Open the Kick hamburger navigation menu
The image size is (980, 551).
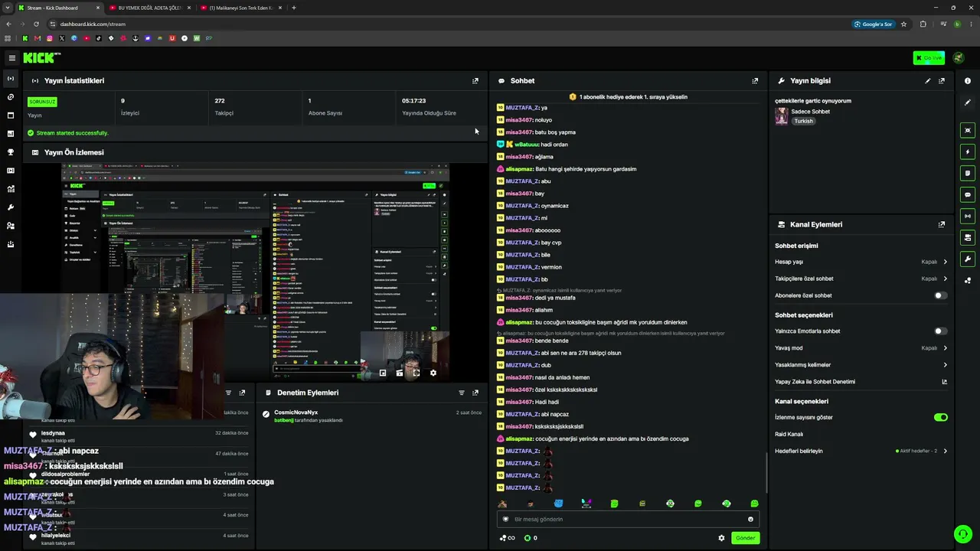pos(11,58)
